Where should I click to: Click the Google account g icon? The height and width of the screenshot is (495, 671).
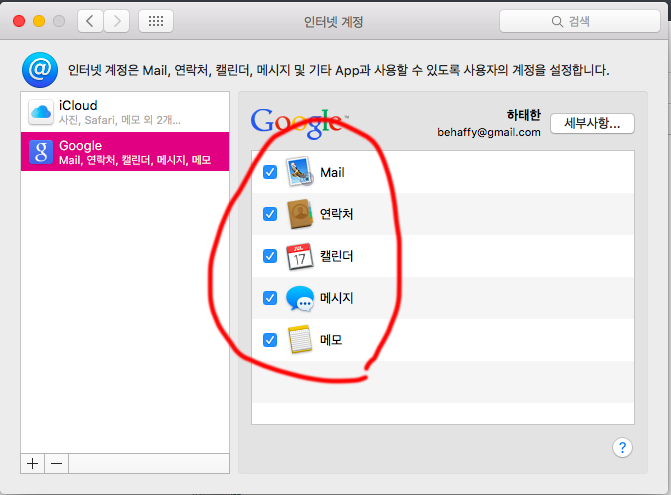[41, 152]
